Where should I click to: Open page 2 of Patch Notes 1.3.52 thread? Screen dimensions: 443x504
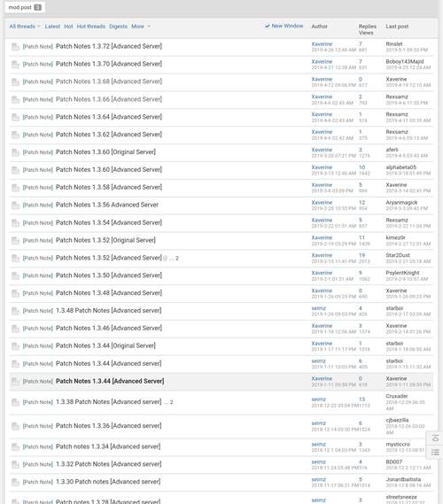pyautogui.click(x=177, y=259)
